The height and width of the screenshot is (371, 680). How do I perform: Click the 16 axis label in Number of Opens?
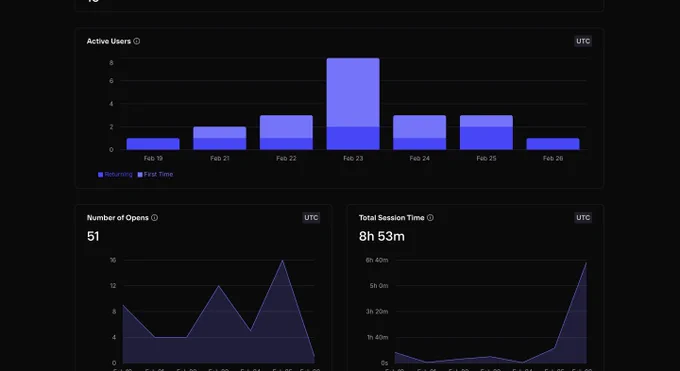(113, 260)
